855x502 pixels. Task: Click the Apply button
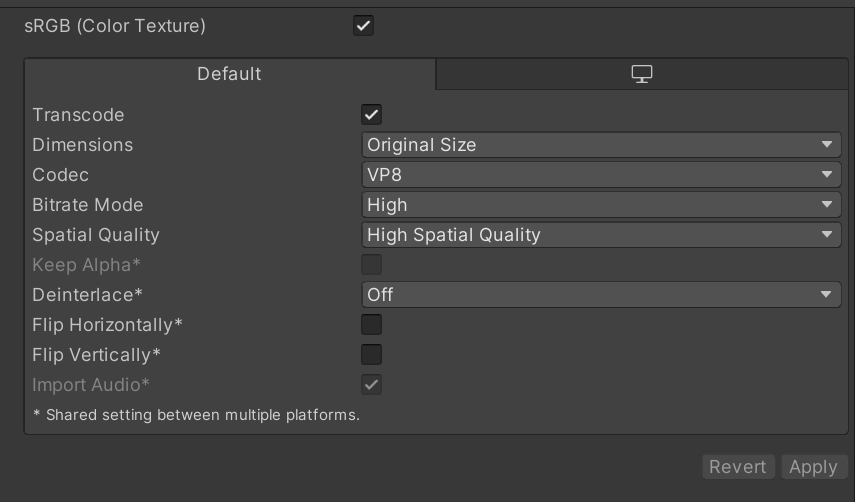click(x=813, y=467)
